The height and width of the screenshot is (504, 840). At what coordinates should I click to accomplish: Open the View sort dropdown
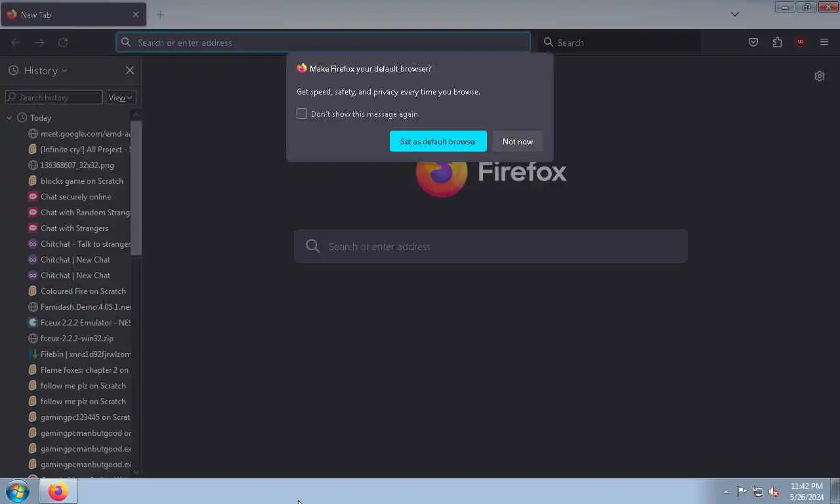pos(121,97)
